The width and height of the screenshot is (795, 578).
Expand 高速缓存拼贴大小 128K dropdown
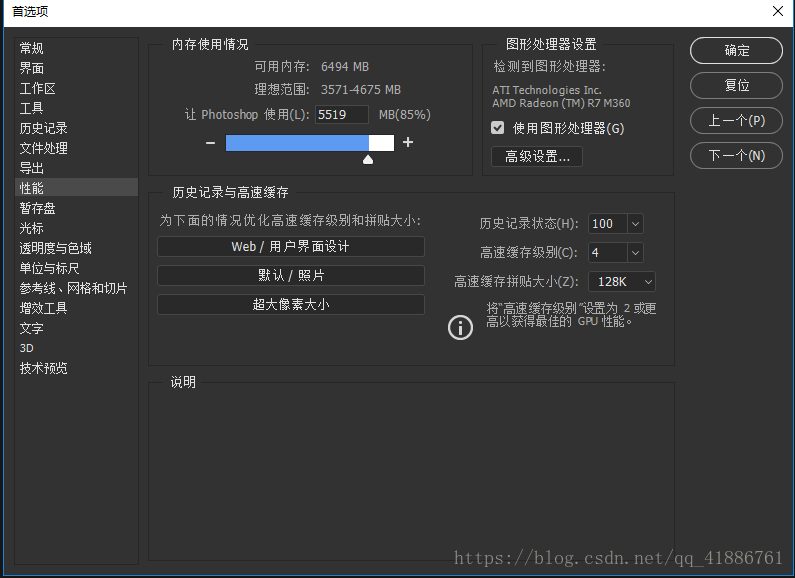[622, 281]
